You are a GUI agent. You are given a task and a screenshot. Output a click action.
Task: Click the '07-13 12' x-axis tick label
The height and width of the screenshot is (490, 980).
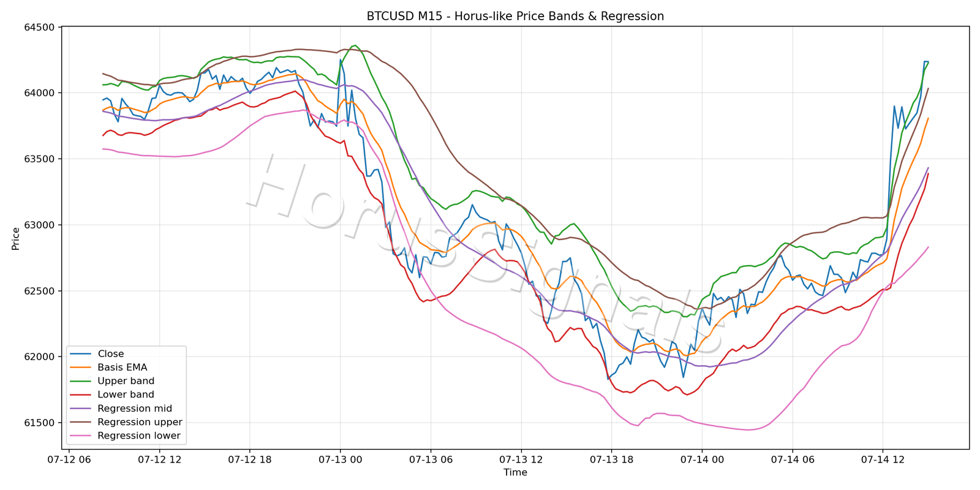[x=521, y=459]
